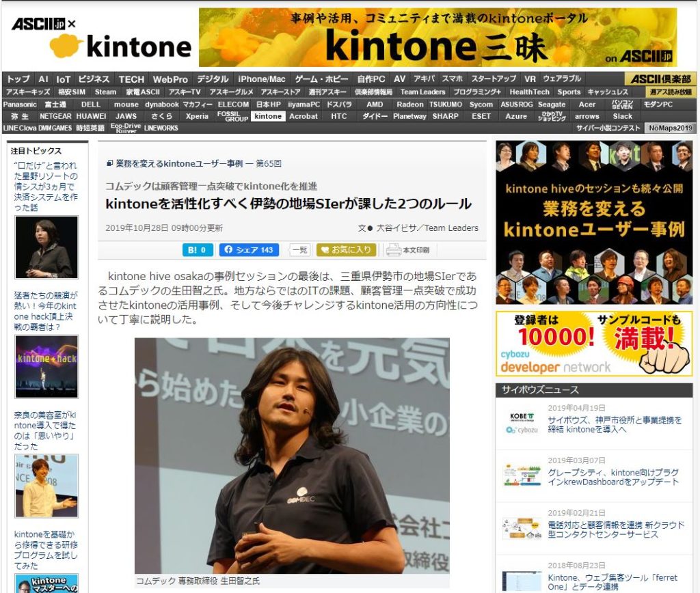Open the ferret One data連携 news link

612,582
